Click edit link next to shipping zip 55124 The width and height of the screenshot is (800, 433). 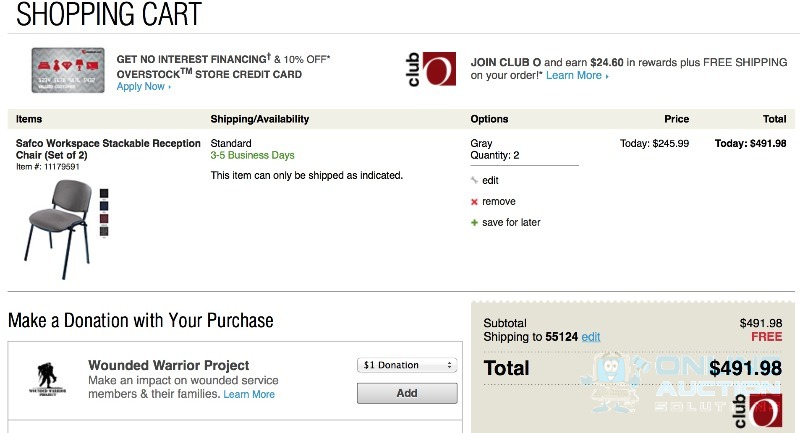pos(591,337)
